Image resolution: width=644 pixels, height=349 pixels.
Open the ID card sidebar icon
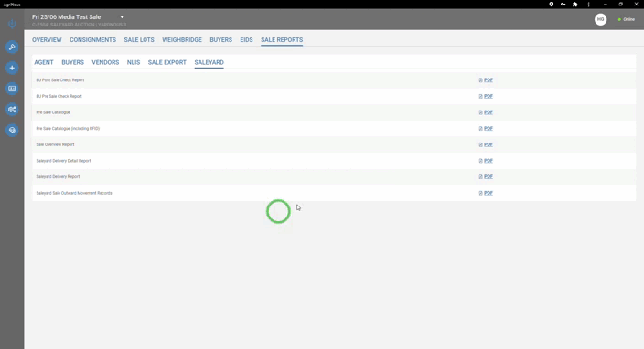click(x=12, y=89)
